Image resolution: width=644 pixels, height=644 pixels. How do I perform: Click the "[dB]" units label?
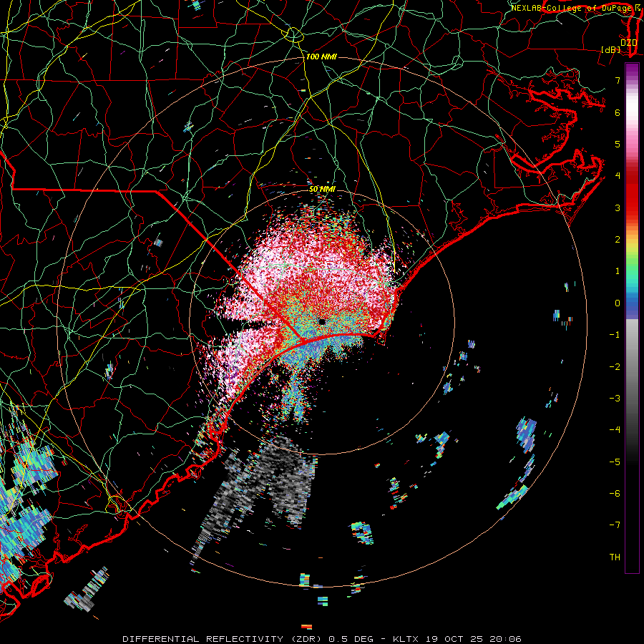tap(611, 49)
